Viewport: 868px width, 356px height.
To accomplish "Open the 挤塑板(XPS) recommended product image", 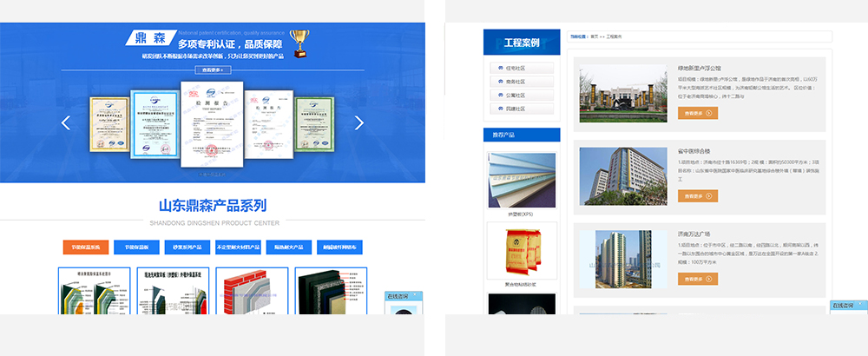I will (x=522, y=180).
